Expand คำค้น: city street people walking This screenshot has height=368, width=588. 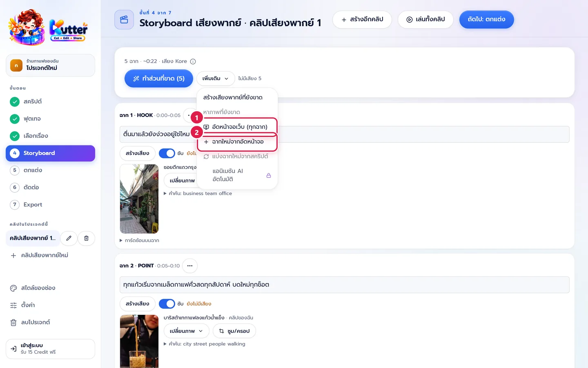click(x=205, y=344)
